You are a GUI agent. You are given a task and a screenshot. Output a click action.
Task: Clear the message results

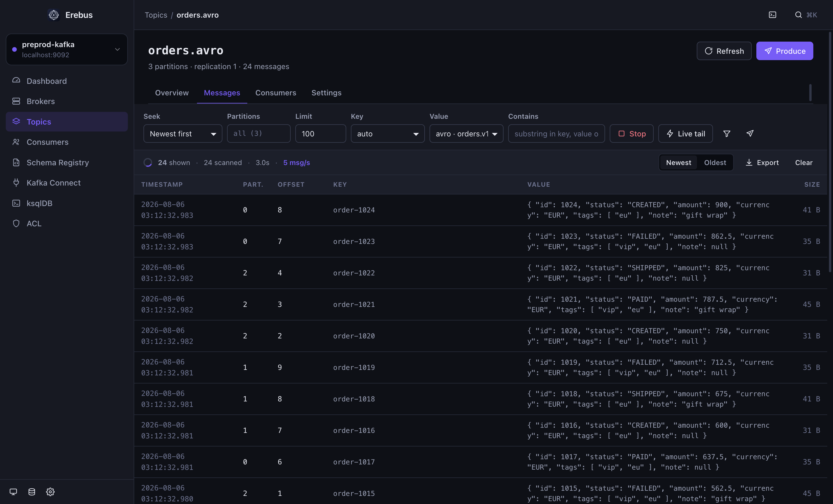(x=803, y=163)
